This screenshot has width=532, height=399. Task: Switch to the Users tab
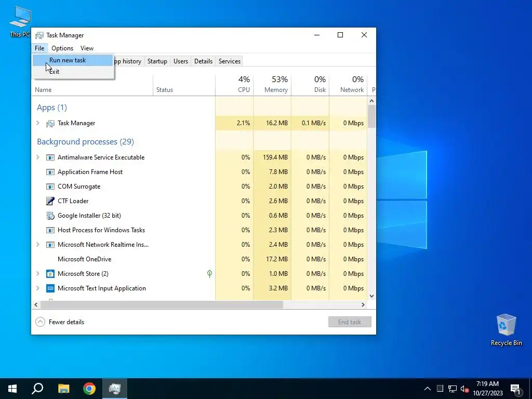(180, 61)
